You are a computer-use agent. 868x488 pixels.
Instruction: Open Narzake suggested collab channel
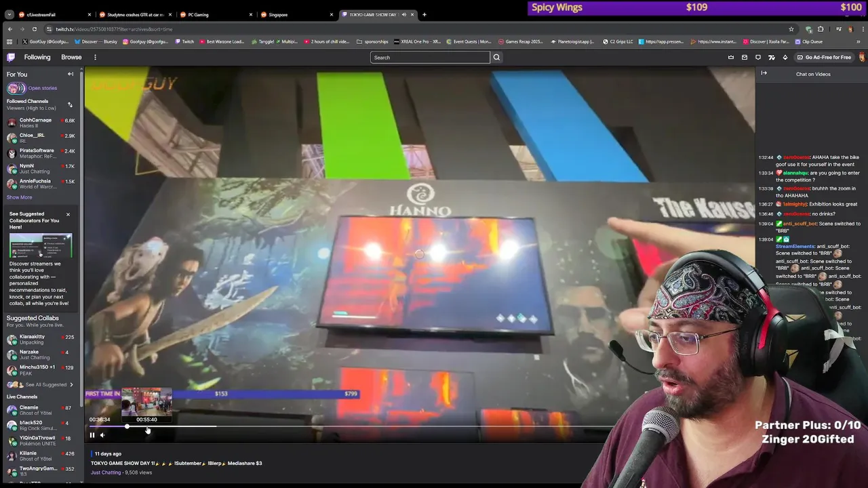[x=41, y=354]
